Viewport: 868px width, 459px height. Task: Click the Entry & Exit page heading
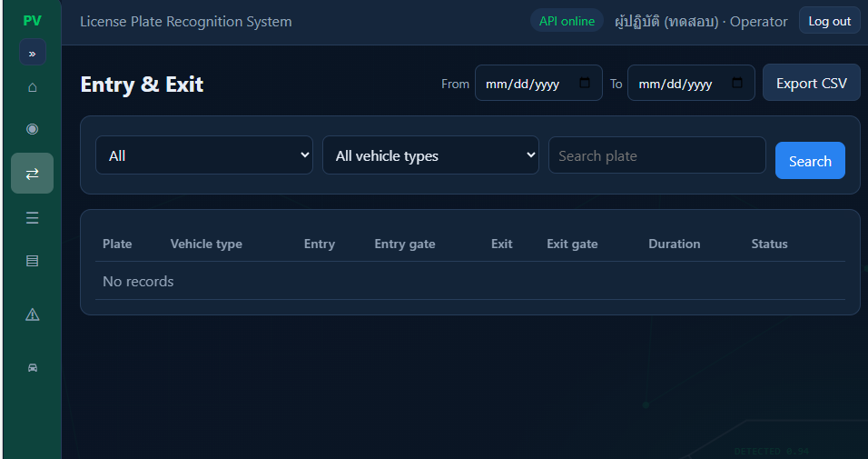pyautogui.click(x=142, y=85)
